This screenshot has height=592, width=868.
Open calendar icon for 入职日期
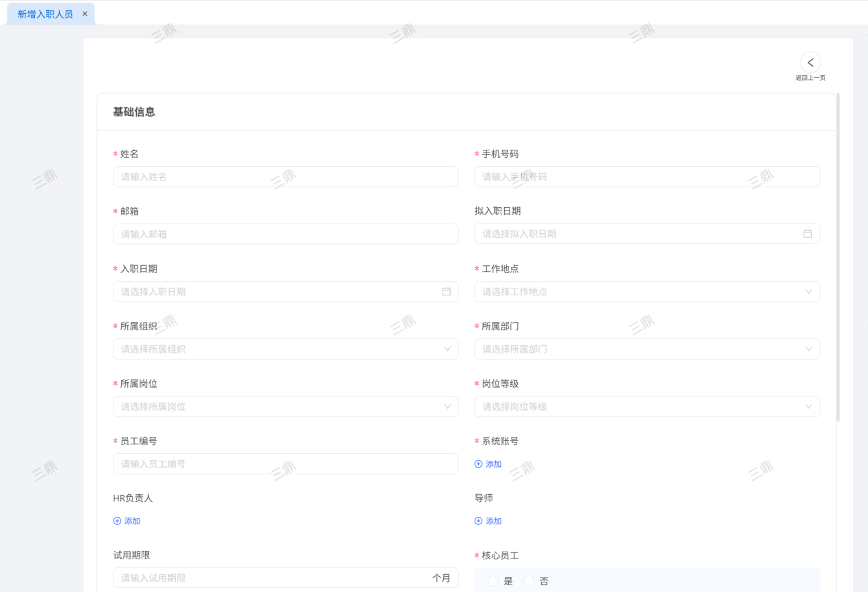(x=446, y=291)
